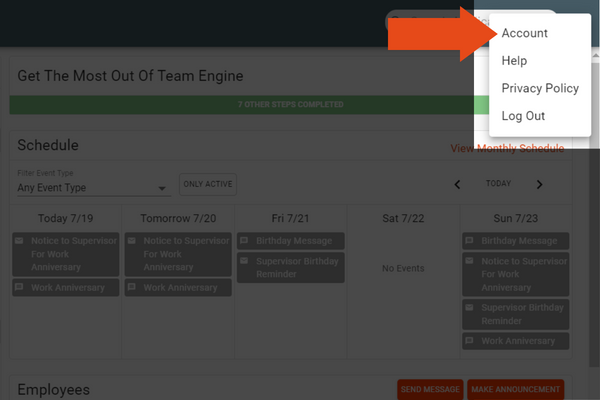Click chat icon on Today's Work Anniversary event
Screen dimensions: 600x400
[19, 287]
